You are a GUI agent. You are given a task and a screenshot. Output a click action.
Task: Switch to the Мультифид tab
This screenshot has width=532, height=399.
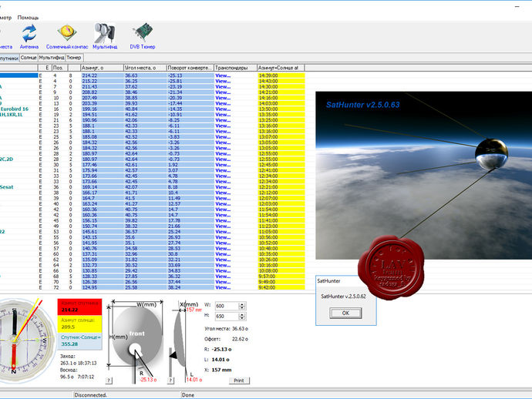(51, 58)
